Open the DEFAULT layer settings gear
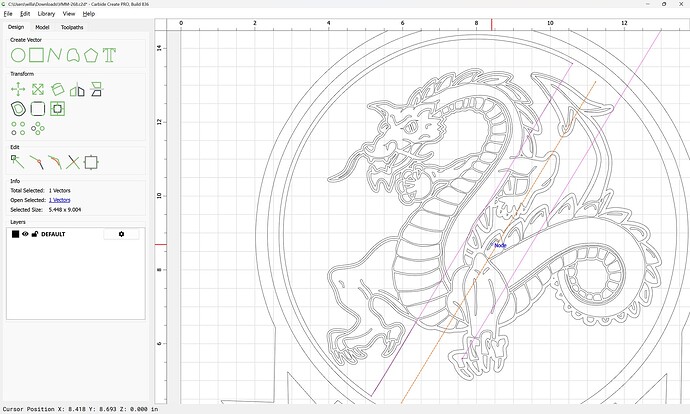Image resolution: width=690 pixels, height=414 pixels. (121, 234)
